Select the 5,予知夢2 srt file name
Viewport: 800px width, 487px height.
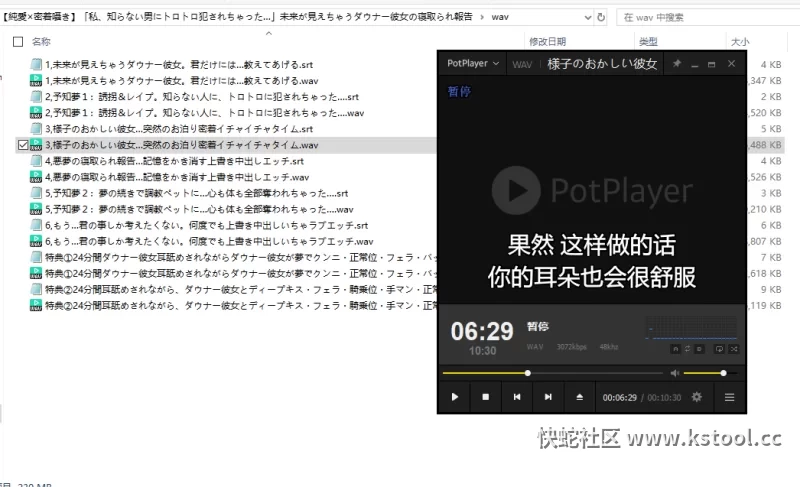pyautogui.click(x=196, y=193)
